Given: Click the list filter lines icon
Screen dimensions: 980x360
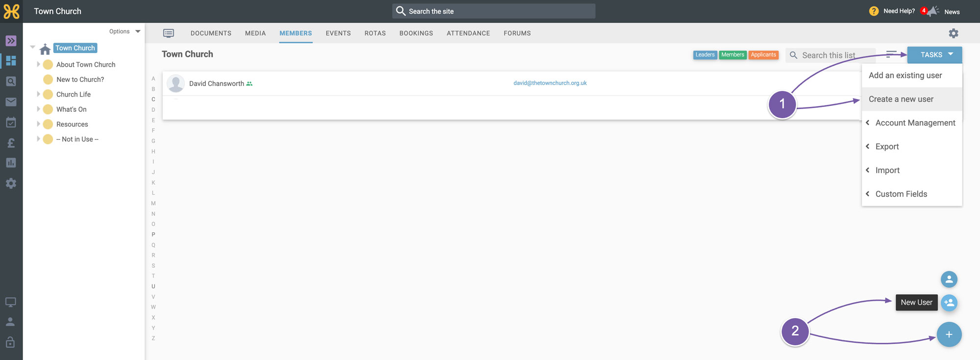Looking at the screenshot, I should 891,54.
